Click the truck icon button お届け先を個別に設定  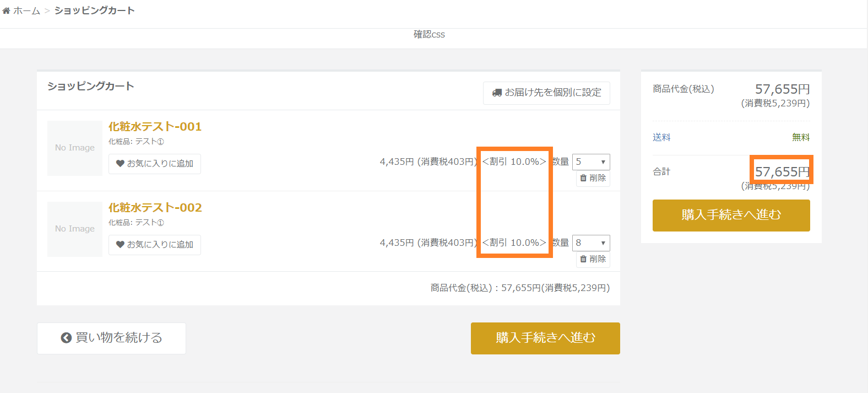tap(546, 93)
